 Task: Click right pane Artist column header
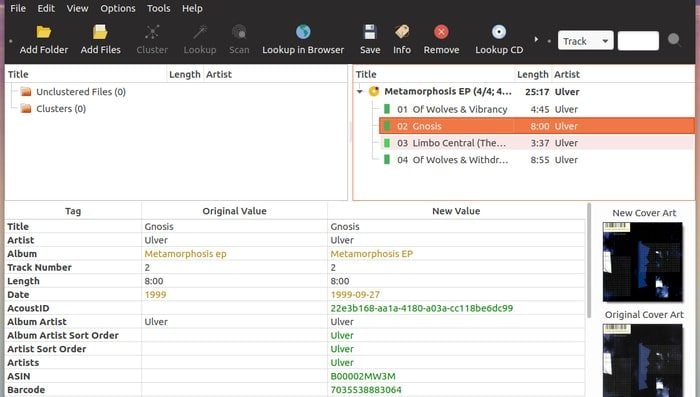(x=623, y=75)
